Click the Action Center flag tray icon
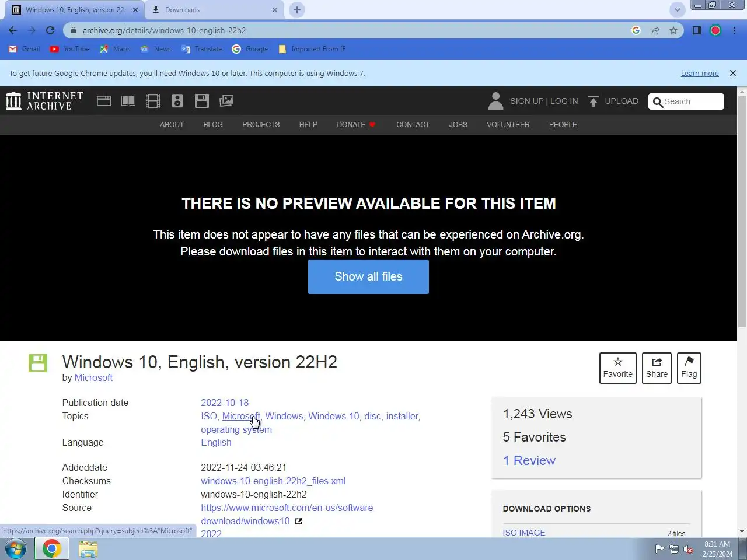747x560 pixels. [x=659, y=549]
